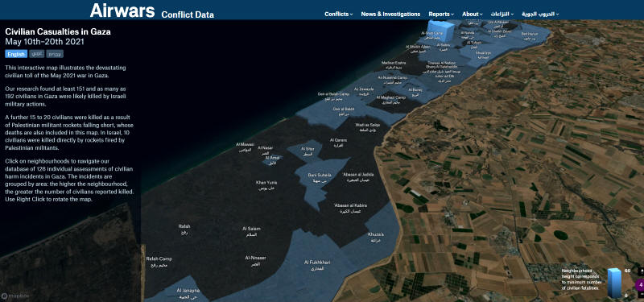644x302 pixels.
Task: Select the Khan Yunis neighbourhood on the map
Action: (x=266, y=185)
